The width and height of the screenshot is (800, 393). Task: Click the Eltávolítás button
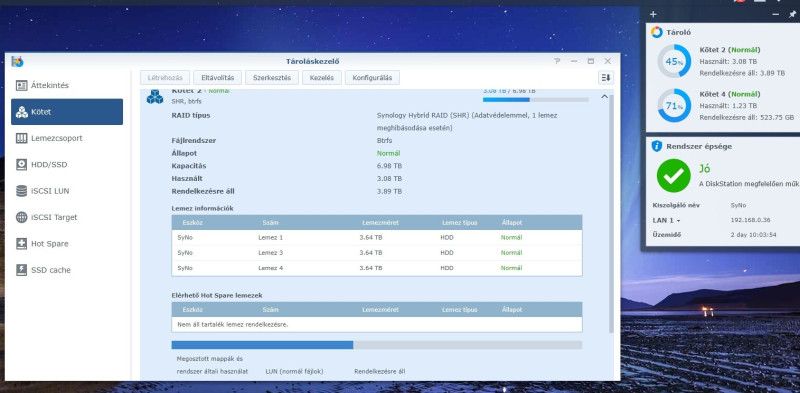click(x=217, y=78)
